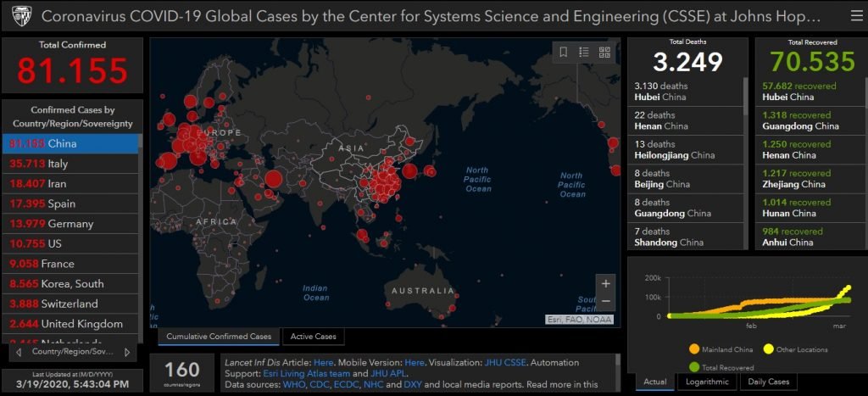
Task: Open the NHC data source link
Action: pos(373,384)
